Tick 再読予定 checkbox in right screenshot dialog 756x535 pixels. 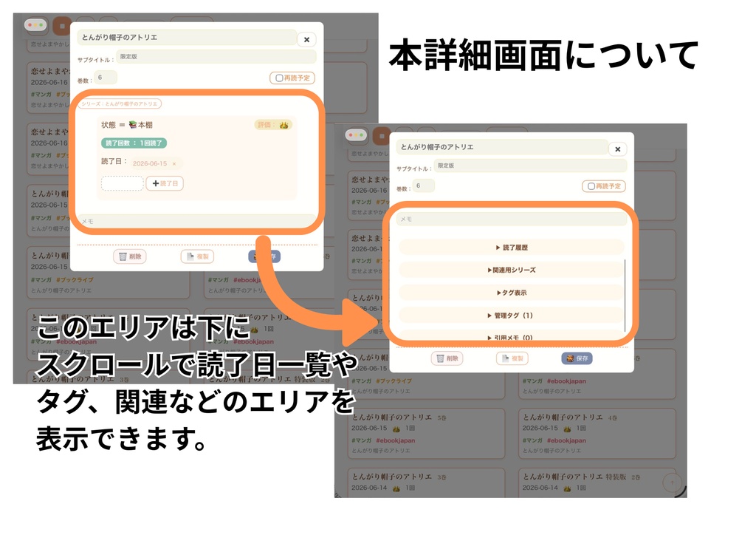point(591,186)
